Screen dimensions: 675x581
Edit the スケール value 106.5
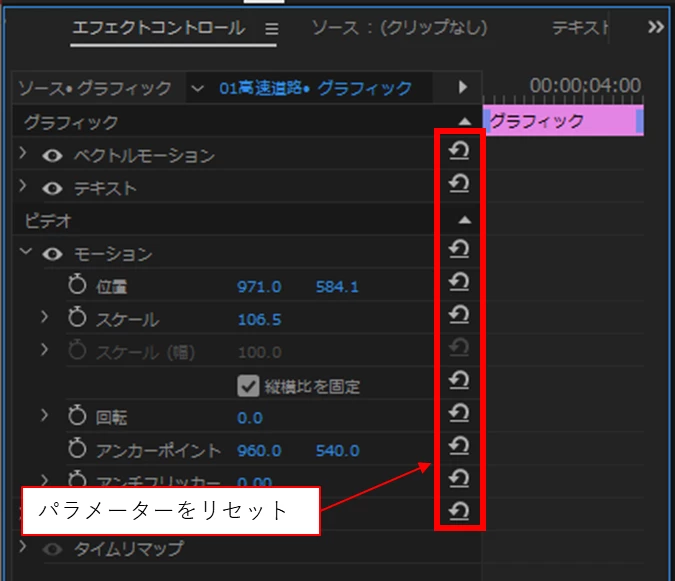(259, 319)
